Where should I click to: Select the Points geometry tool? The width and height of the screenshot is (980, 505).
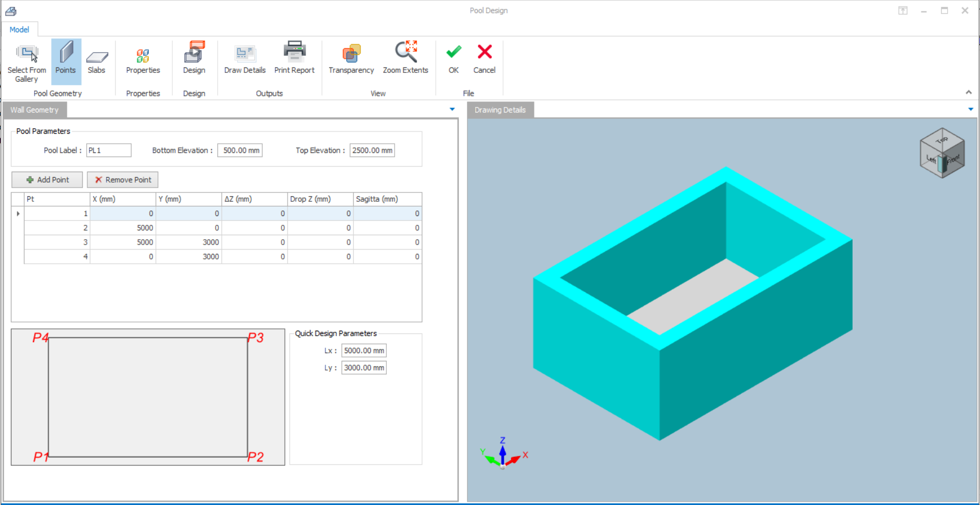pyautogui.click(x=66, y=60)
